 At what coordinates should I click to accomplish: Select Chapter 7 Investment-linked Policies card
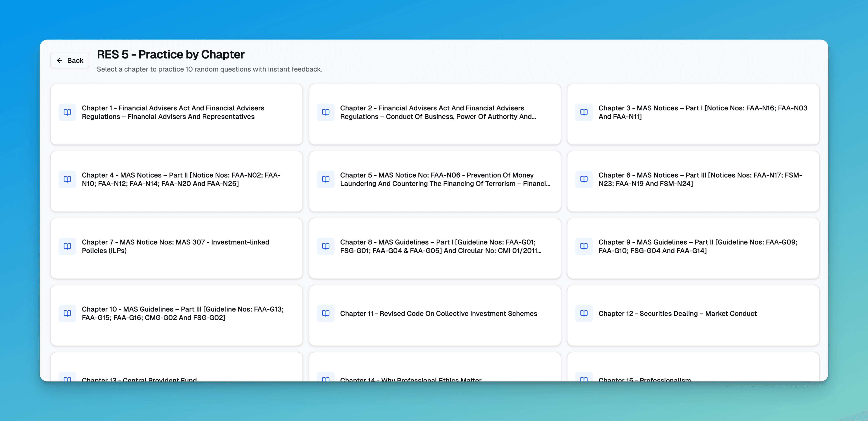(x=175, y=247)
